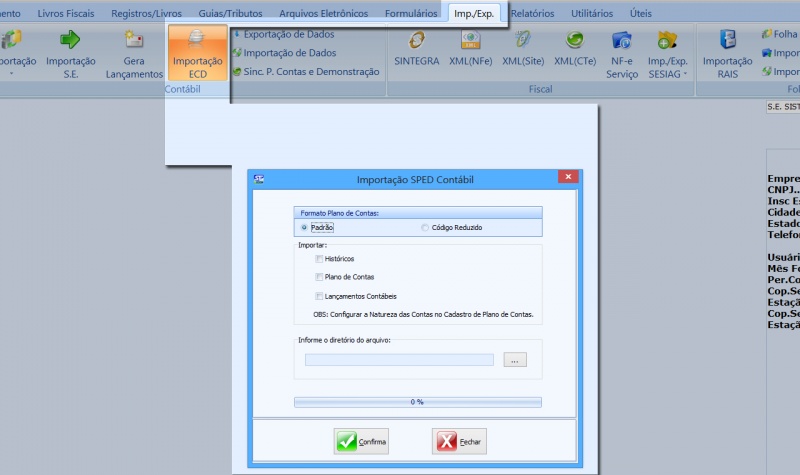Image resolution: width=800 pixels, height=475 pixels.
Task: Check the Plano de Contas option
Action: [319, 277]
